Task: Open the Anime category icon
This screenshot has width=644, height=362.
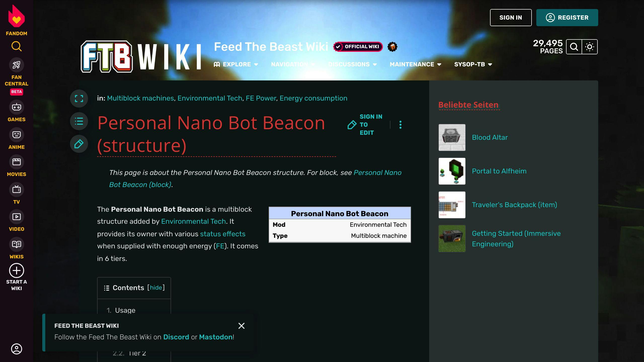Action: point(17,135)
